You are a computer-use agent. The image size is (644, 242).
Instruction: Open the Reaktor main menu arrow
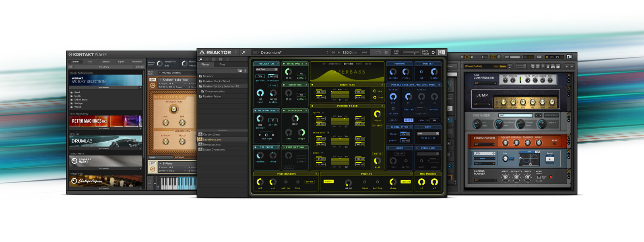click(236, 52)
